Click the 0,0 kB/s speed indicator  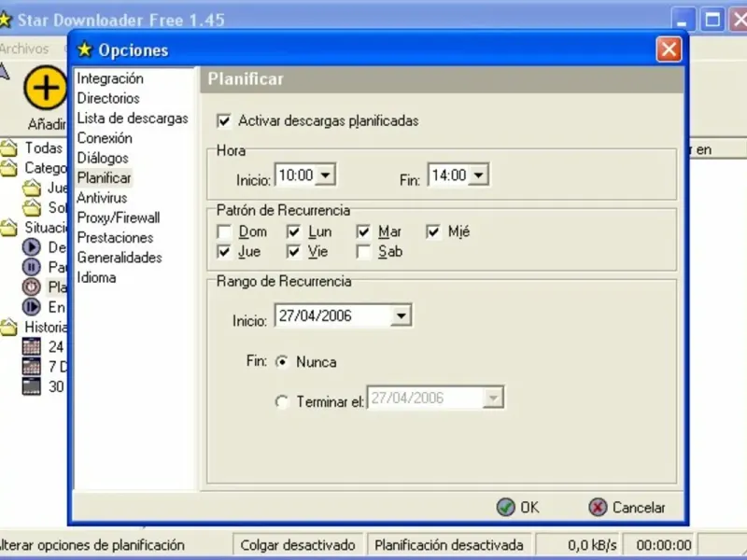pyautogui.click(x=577, y=545)
